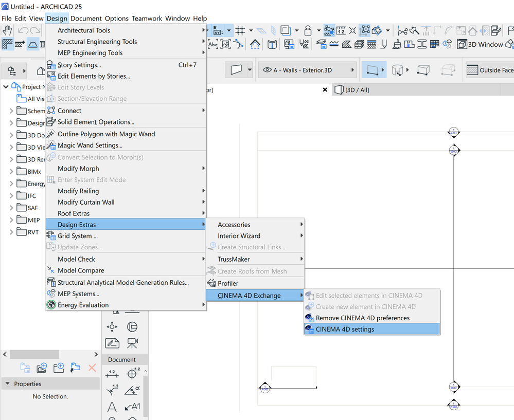514x420 pixels.
Task: Select the drawing worksheet tool icon
Action: pos(112,343)
